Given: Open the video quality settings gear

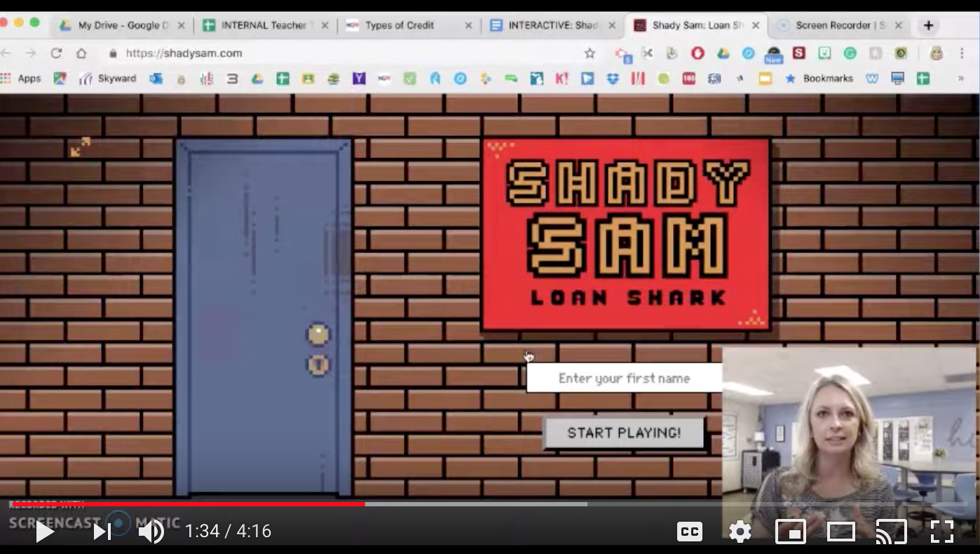Looking at the screenshot, I should [x=740, y=532].
